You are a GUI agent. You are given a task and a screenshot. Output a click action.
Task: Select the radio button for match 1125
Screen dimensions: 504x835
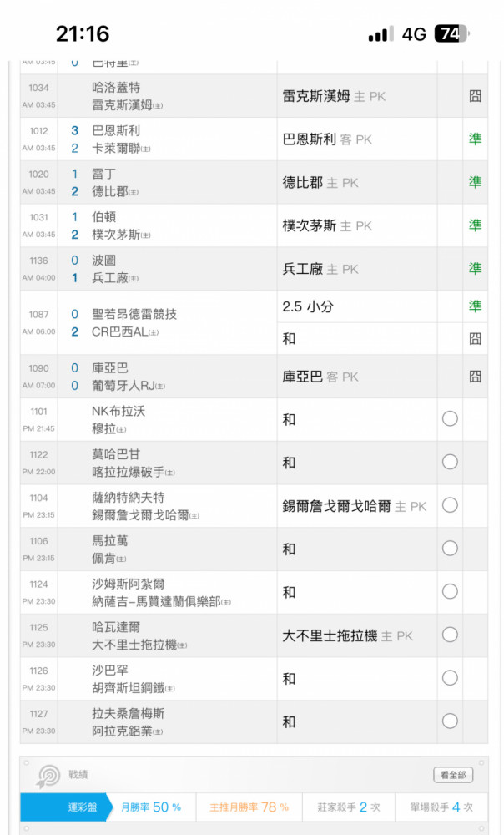point(450,635)
